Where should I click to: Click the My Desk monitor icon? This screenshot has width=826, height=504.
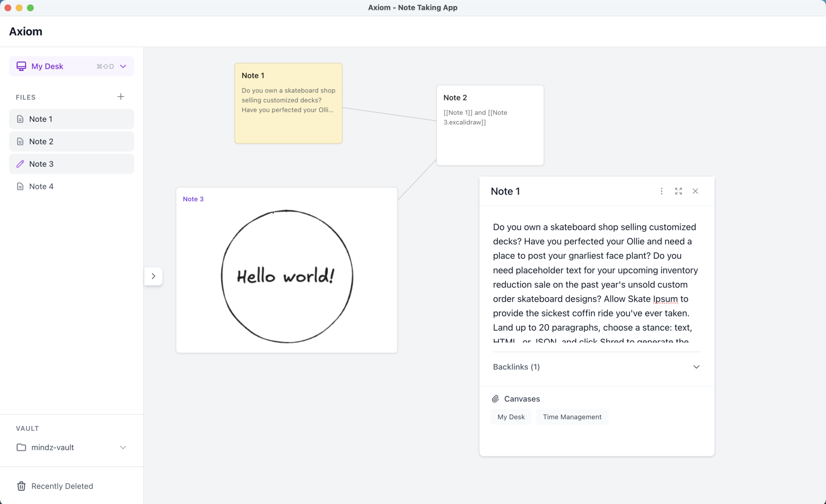tap(21, 66)
